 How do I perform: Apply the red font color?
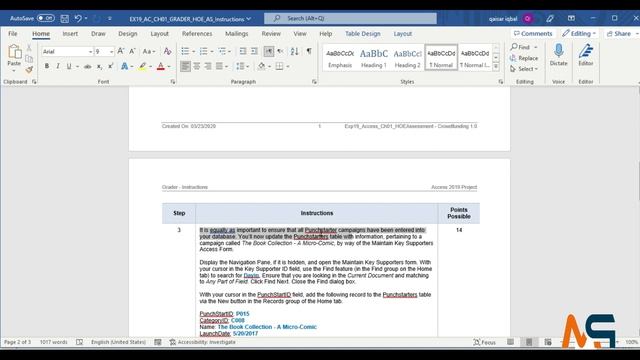click(161, 66)
